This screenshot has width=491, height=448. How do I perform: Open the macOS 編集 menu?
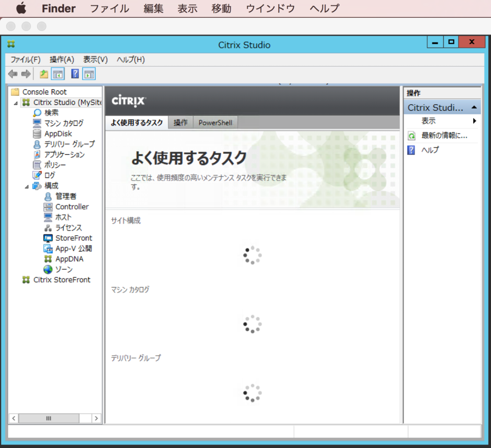(153, 9)
